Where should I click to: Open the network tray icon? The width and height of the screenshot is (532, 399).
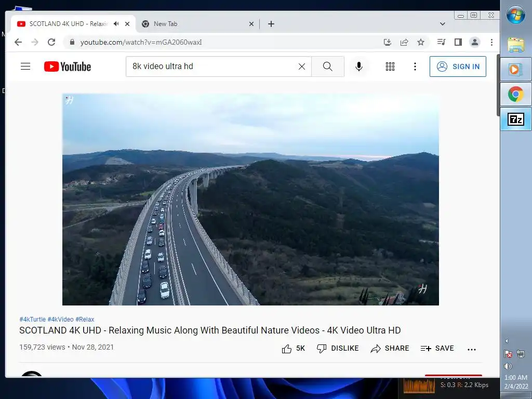[521, 354]
